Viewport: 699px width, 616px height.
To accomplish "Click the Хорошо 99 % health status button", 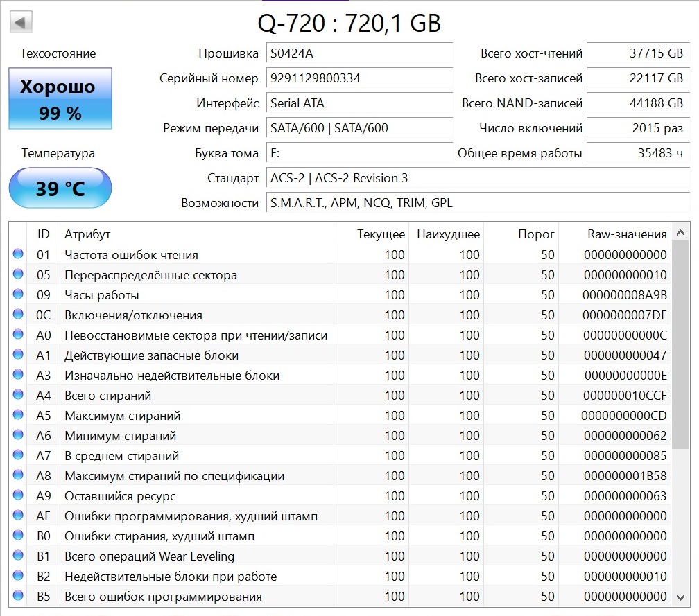I will [60, 98].
